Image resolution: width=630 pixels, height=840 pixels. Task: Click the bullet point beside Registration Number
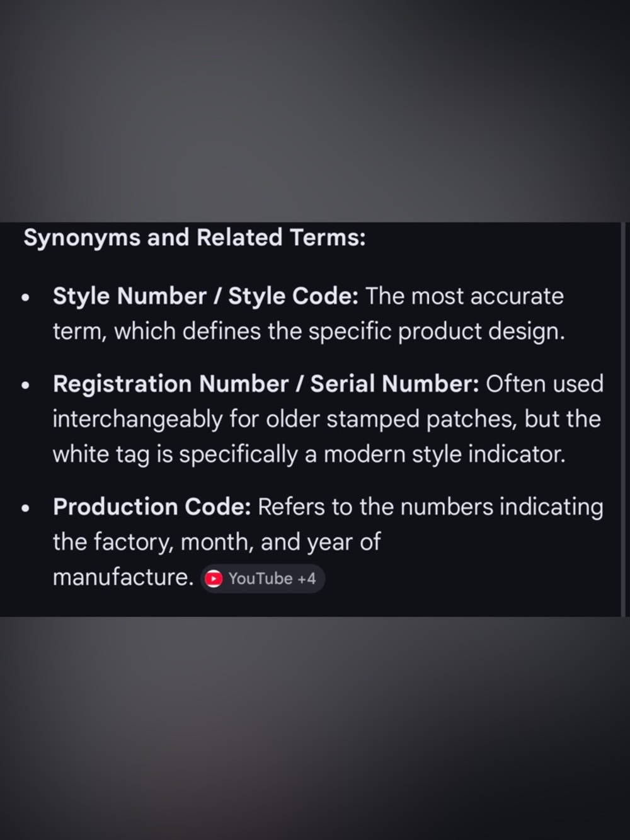(x=26, y=385)
